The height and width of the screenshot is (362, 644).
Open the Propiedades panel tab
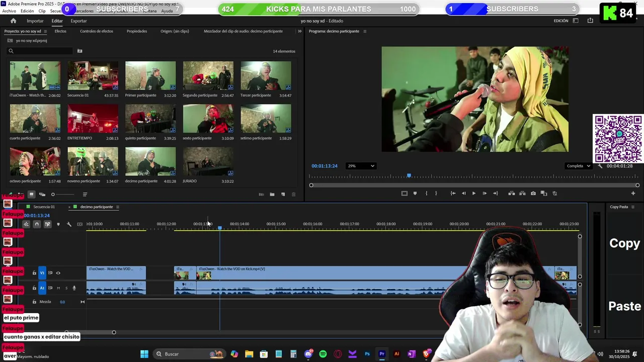(137, 31)
